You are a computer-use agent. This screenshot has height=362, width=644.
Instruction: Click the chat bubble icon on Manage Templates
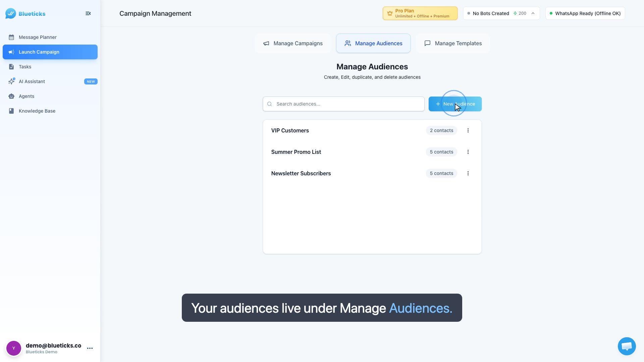click(x=427, y=43)
